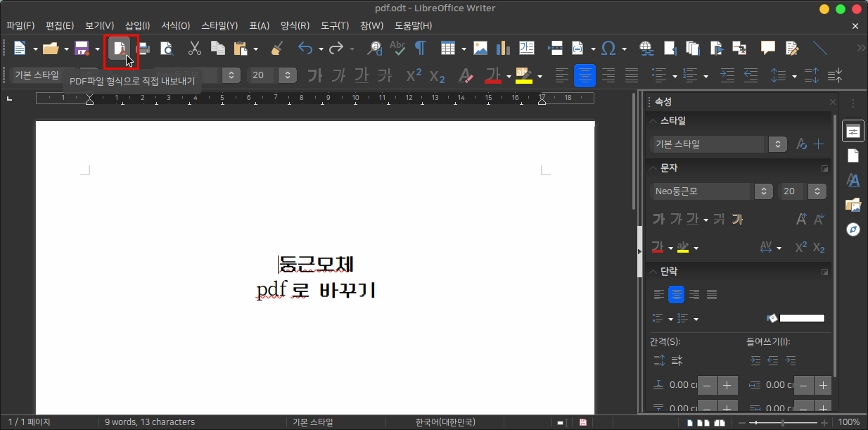Toggle center alignment in the formatting toolbar
868x430 pixels.
(585, 75)
